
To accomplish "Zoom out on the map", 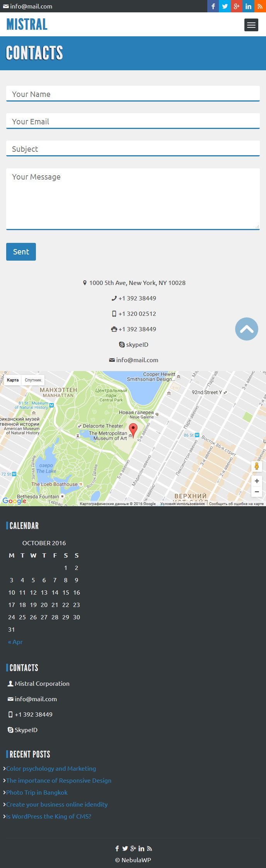I will 257,492.
